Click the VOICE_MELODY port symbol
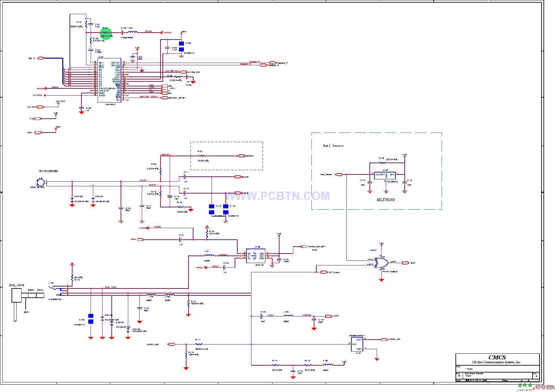Screen dimensions: 555x392 pos(304,247)
